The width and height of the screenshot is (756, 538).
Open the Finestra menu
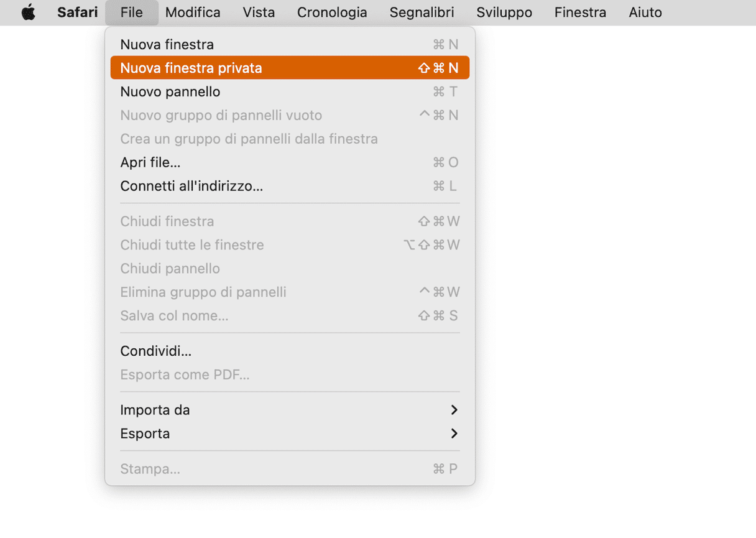pyautogui.click(x=580, y=12)
